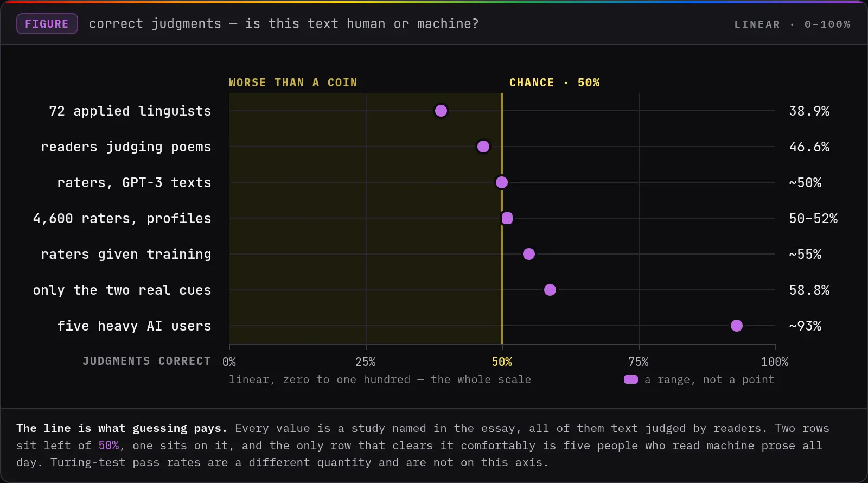Click the 100% axis tick label

(775, 362)
